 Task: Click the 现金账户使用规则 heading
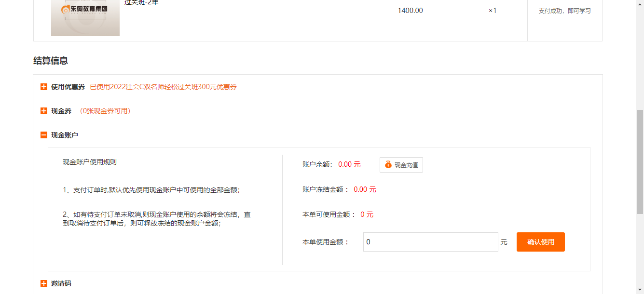[x=90, y=162]
